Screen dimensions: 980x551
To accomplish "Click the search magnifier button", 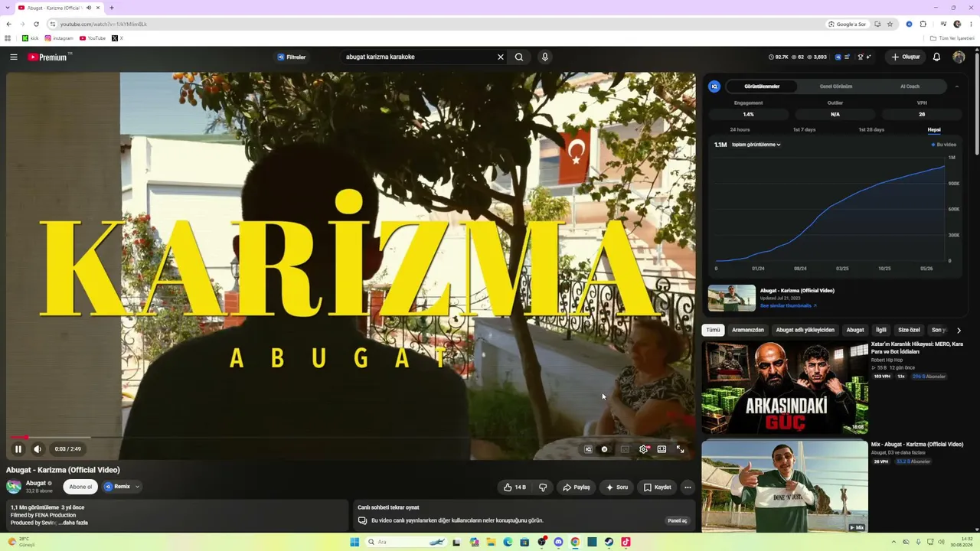I will tap(519, 57).
